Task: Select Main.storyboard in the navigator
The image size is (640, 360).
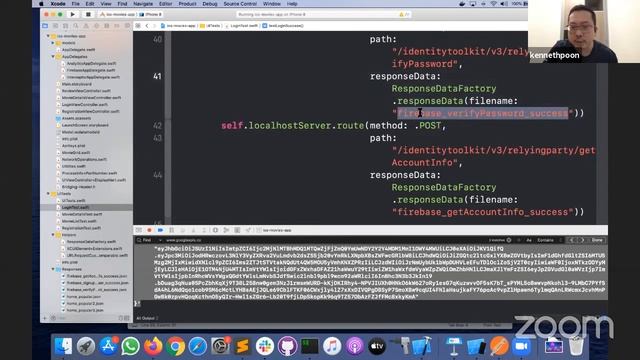Action: (77, 84)
